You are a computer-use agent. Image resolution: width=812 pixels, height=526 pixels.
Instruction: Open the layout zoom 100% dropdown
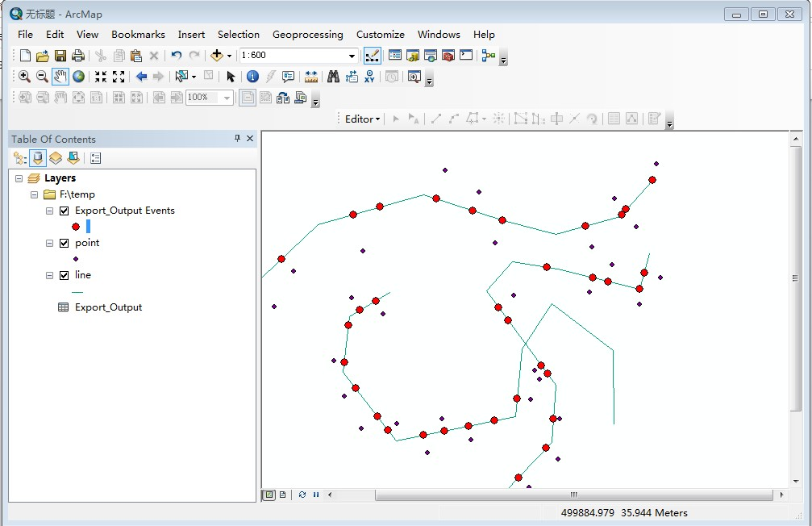227,98
